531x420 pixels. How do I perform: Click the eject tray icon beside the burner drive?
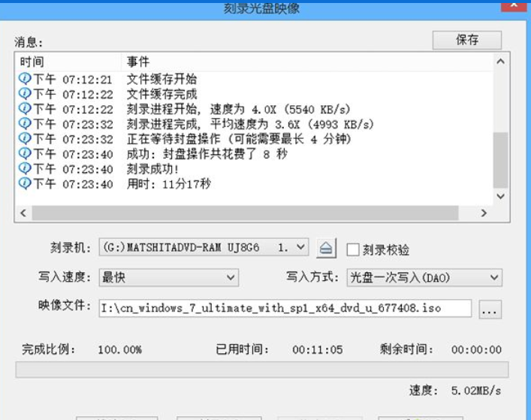[324, 248]
